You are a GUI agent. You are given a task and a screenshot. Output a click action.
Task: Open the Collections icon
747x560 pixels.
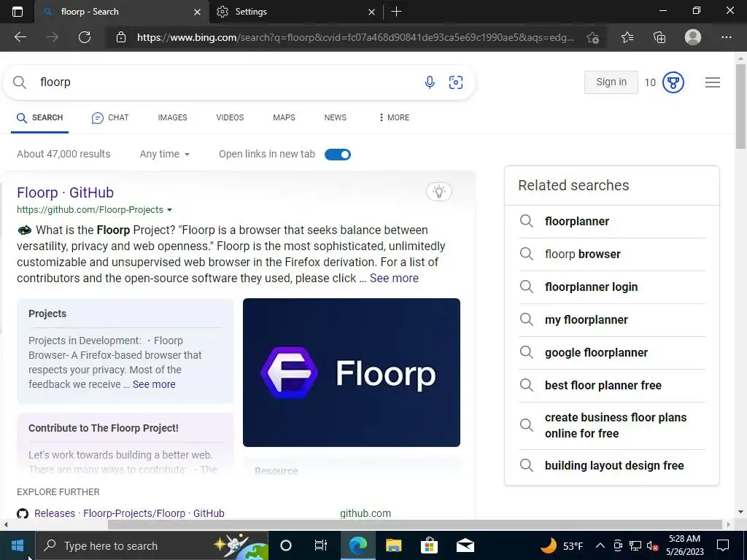click(659, 37)
